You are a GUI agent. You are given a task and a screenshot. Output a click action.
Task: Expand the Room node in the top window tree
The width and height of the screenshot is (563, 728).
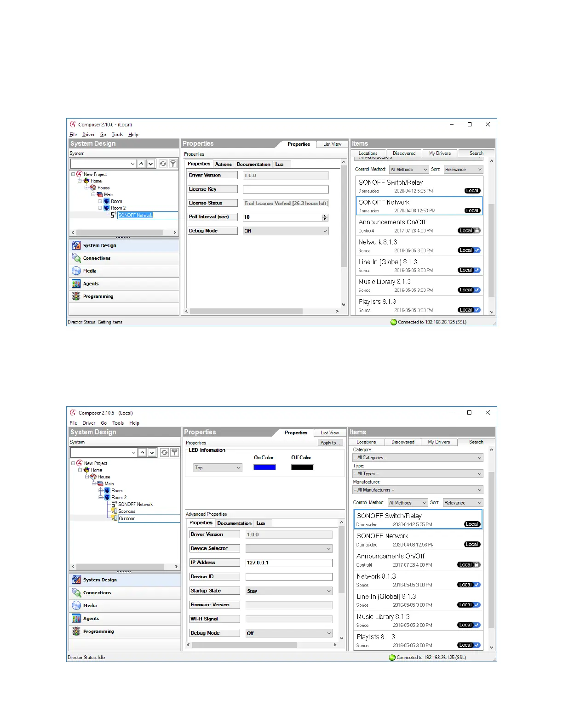point(100,201)
